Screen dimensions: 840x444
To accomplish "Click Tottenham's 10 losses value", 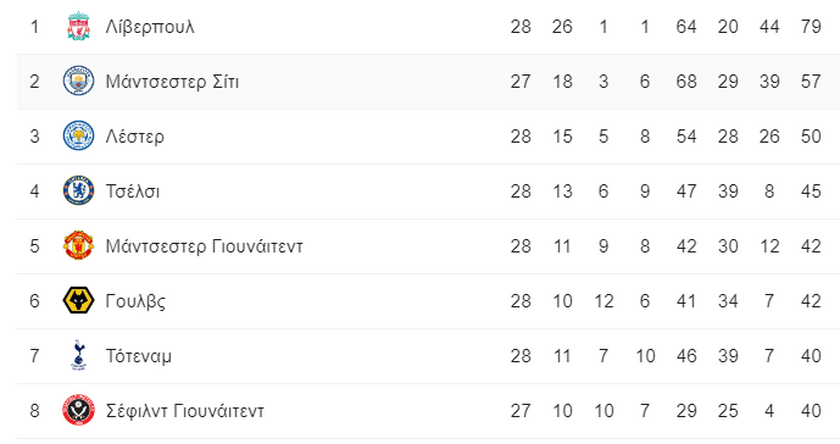I will (x=644, y=356).
